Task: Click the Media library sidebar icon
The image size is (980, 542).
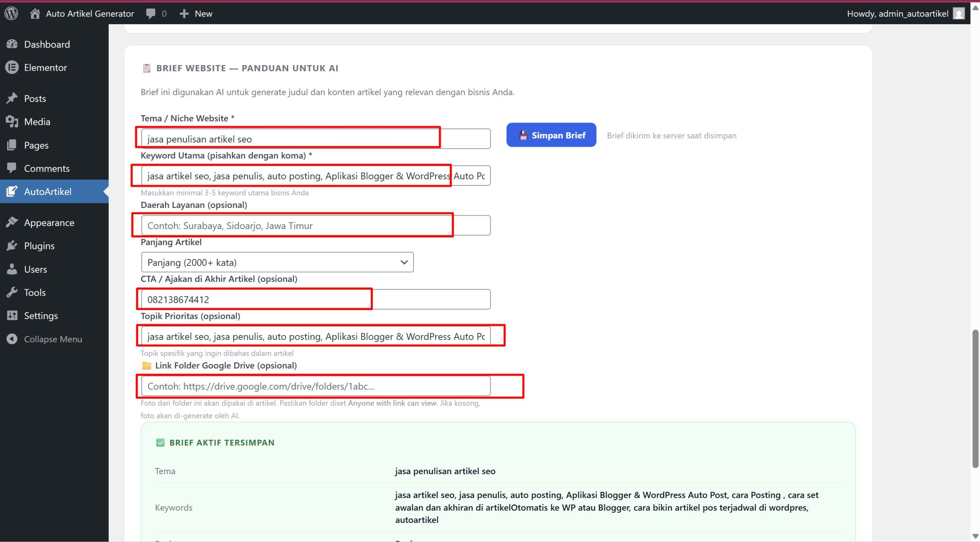Action: coord(12,121)
